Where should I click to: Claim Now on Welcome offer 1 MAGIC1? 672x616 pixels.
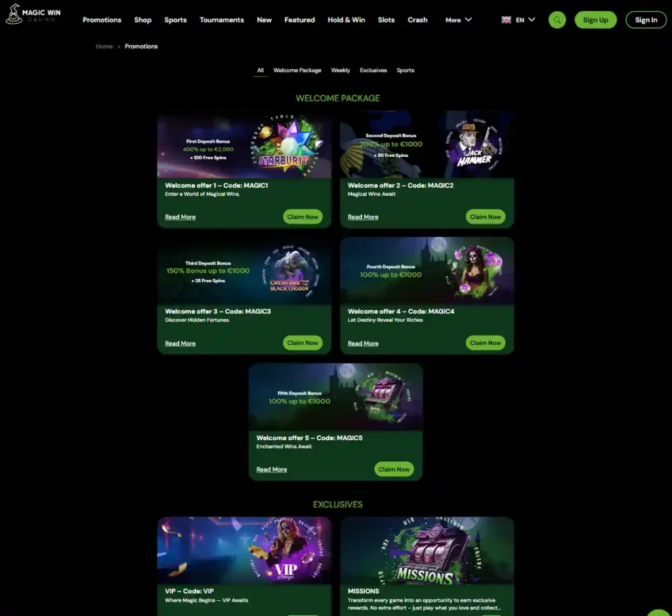[303, 216]
